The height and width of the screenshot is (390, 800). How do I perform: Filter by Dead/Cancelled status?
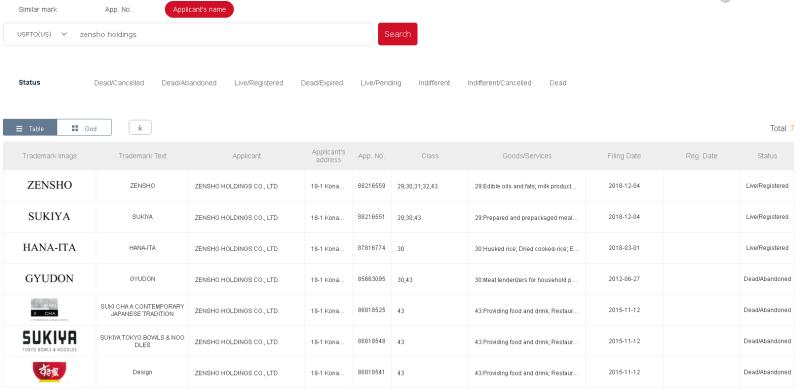click(119, 83)
